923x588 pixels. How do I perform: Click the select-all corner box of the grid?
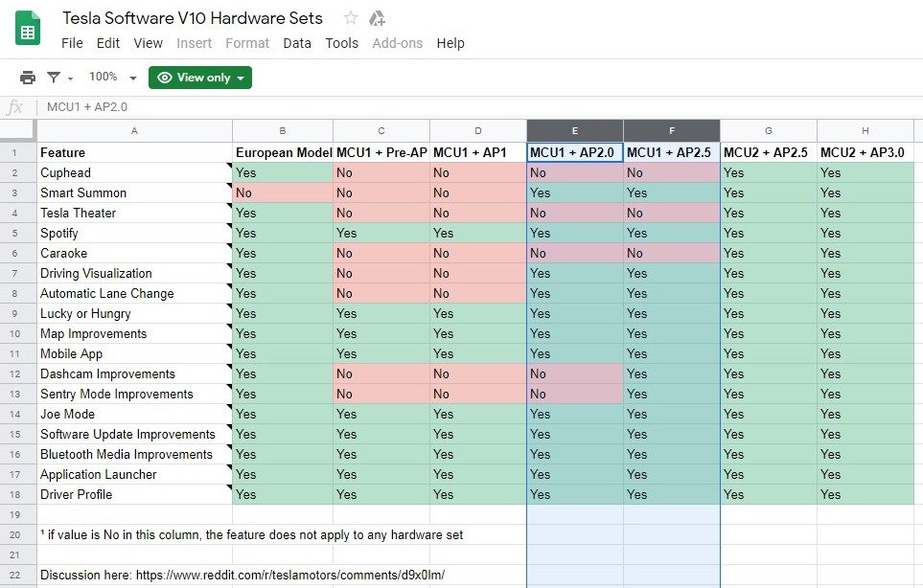coord(18,130)
